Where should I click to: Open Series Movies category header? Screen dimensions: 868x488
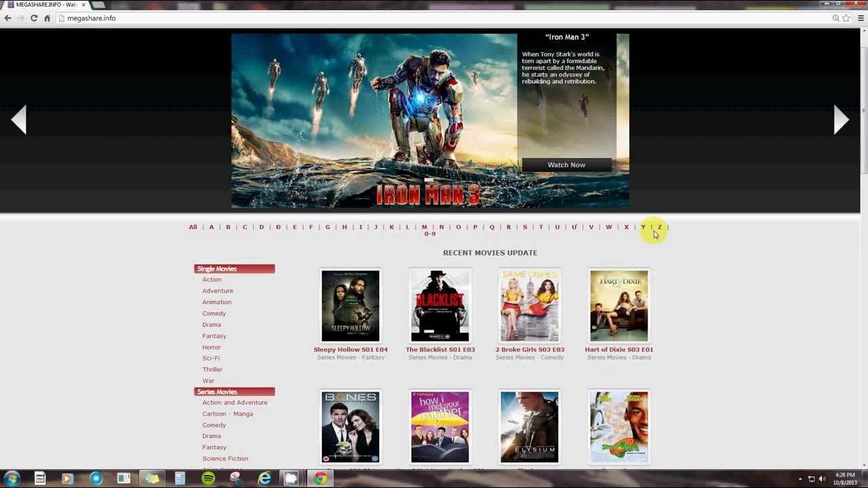coord(235,392)
